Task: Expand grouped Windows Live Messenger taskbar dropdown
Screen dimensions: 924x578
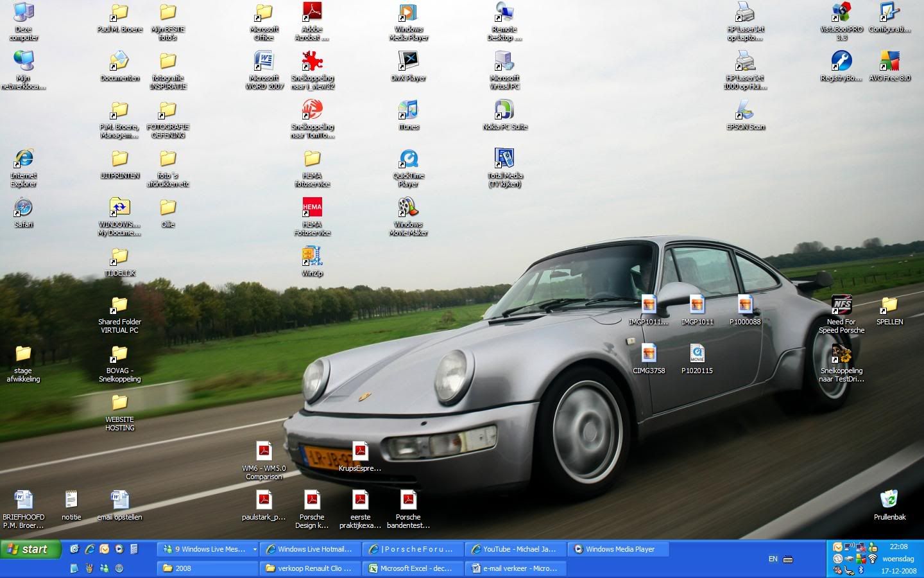Action: [x=255, y=549]
